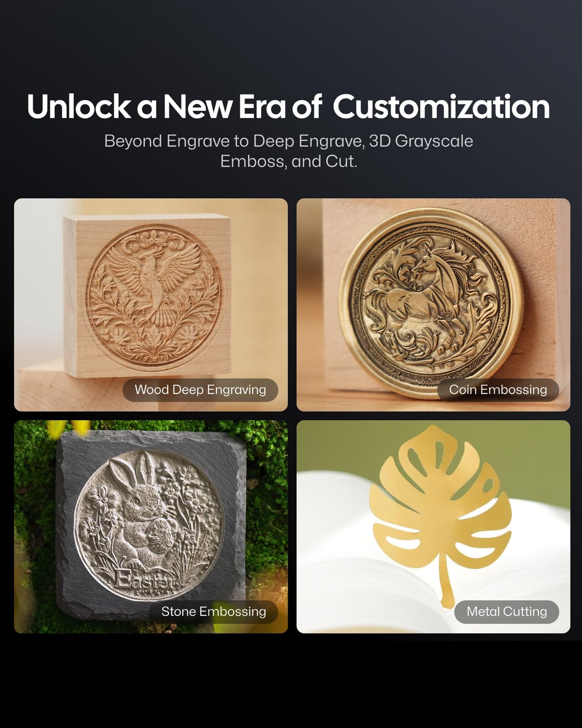Click the Unlock a New Era heading

coord(289,106)
